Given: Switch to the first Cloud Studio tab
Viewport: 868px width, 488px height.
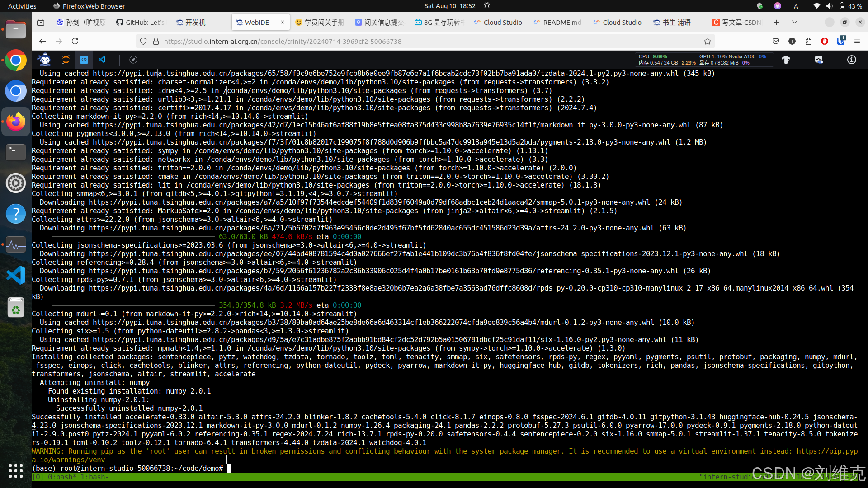Looking at the screenshot, I should [x=498, y=22].
